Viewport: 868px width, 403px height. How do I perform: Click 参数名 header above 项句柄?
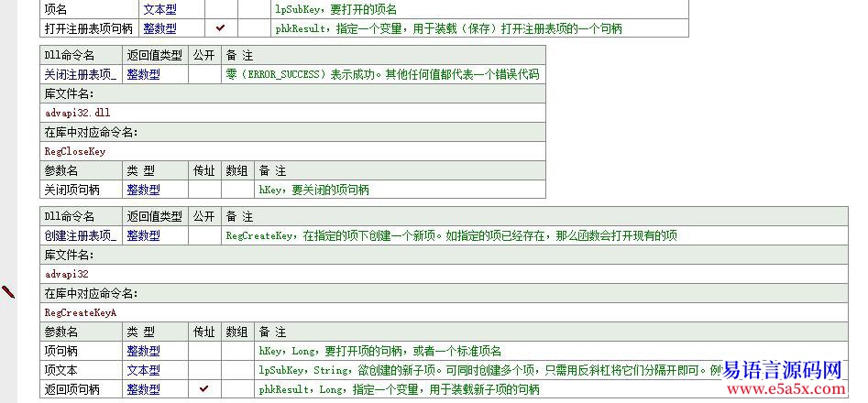tap(60, 332)
